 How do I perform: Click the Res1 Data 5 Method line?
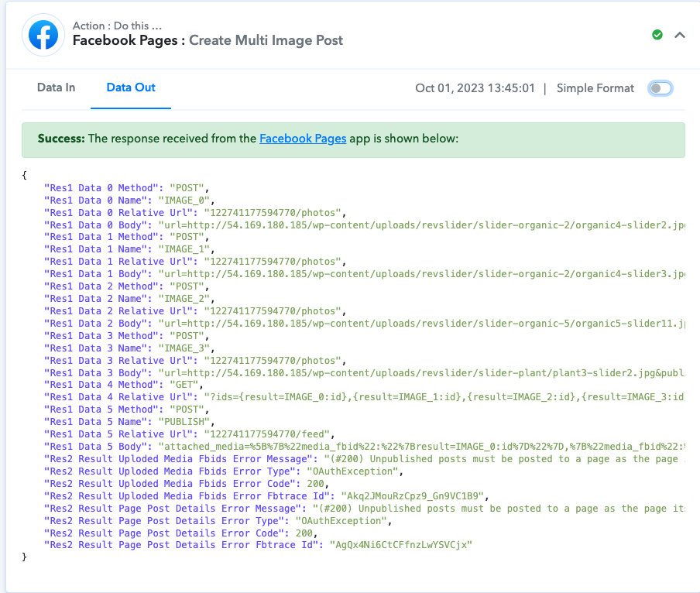(x=126, y=410)
